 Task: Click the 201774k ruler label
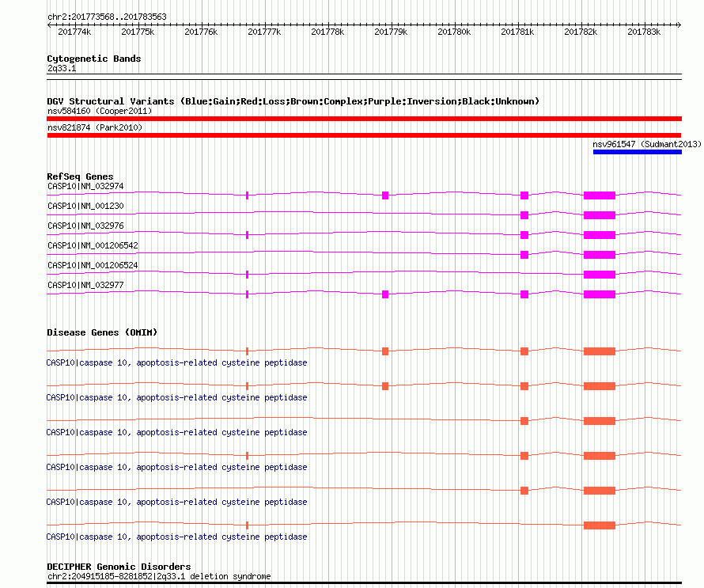point(74,32)
